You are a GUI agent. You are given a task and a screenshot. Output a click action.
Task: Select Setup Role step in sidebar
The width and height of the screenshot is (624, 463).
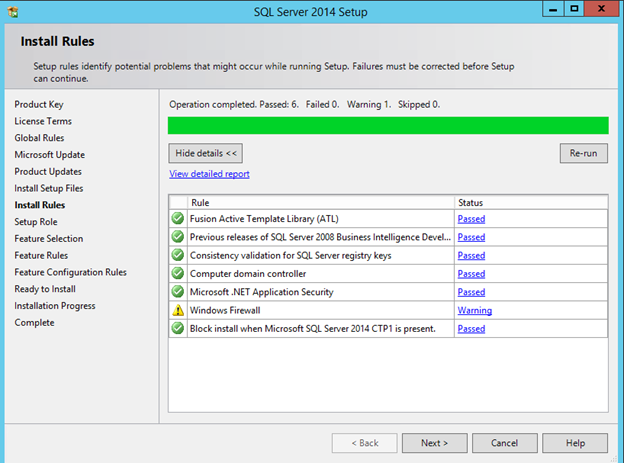tap(36, 222)
